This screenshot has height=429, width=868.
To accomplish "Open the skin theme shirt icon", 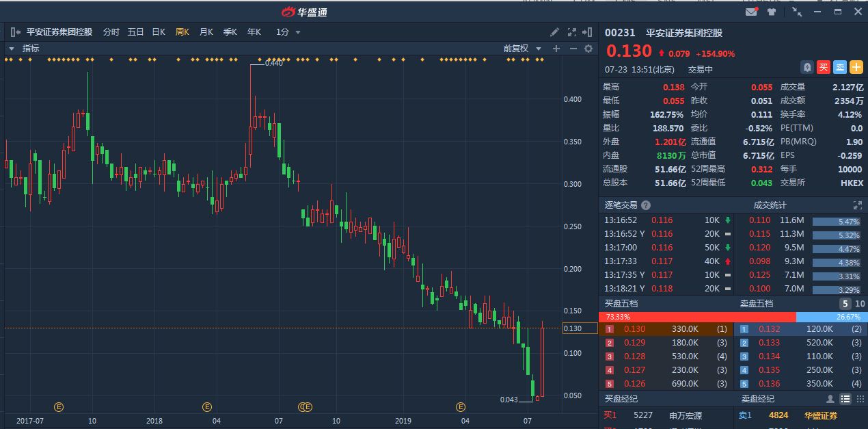I will coord(772,12).
